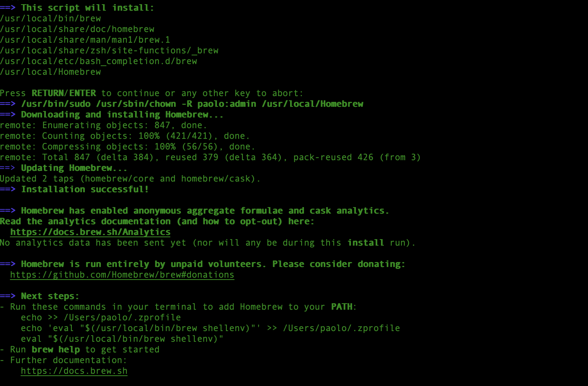This screenshot has width=588, height=386.
Task: Click the /usr/local/etc/bash_completion.d/brew path line
Action: 99,61
